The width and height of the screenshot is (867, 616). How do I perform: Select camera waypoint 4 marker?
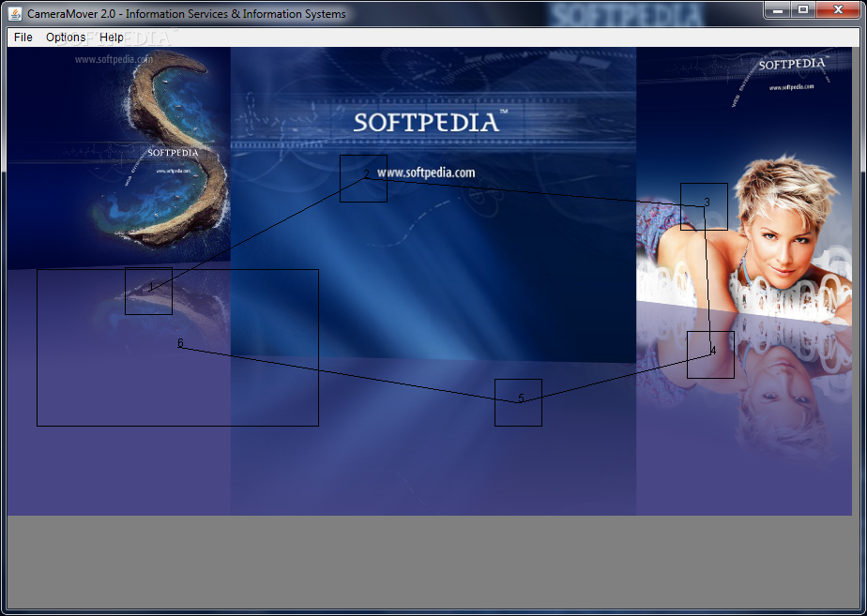click(x=710, y=354)
